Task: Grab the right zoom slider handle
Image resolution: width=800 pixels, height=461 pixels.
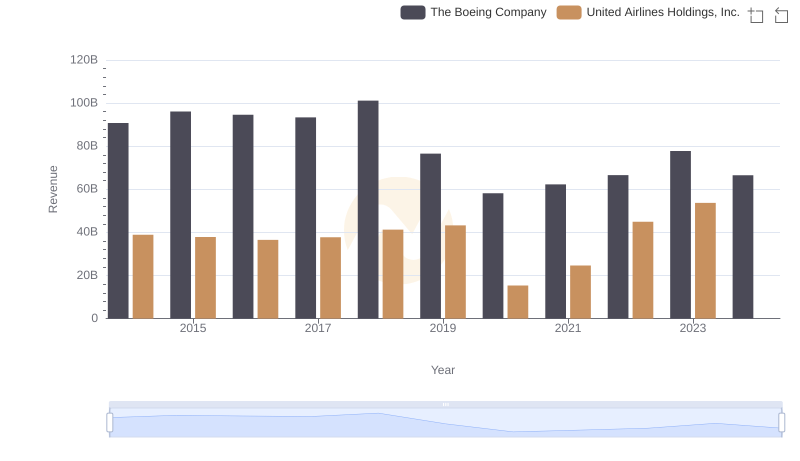Action: (x=782, y=423)
